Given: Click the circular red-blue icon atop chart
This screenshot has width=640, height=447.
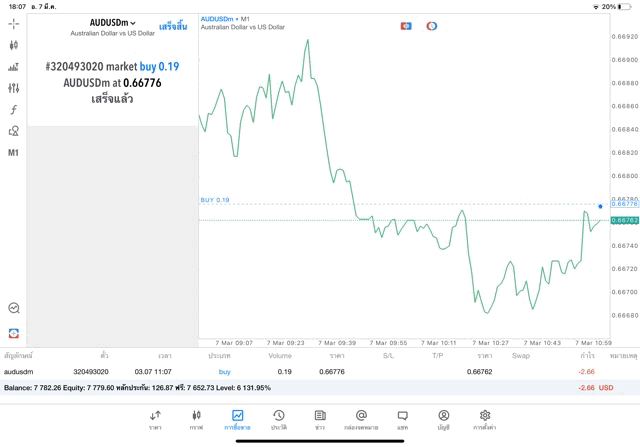Looking at the screenshot, I should (x=432, y=26).
